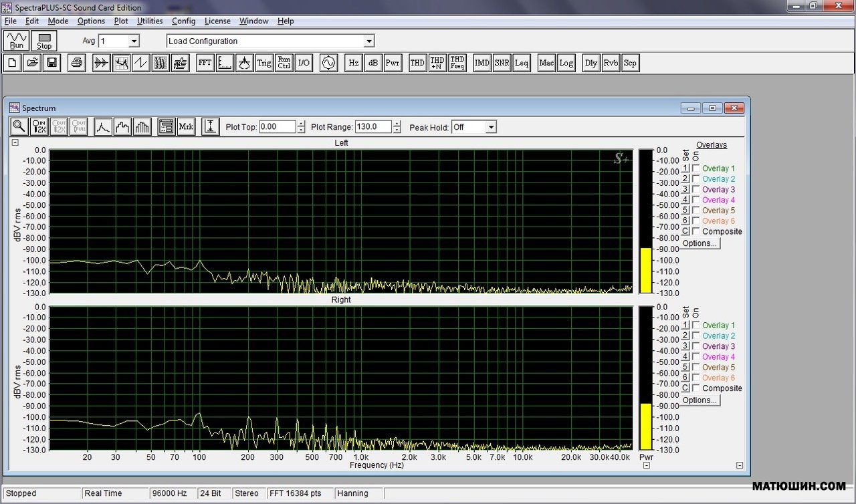The height and width of the screenshot is (504, 856).
Task: Expand the Peak Hold dropdown
Action: pos(491,127)
